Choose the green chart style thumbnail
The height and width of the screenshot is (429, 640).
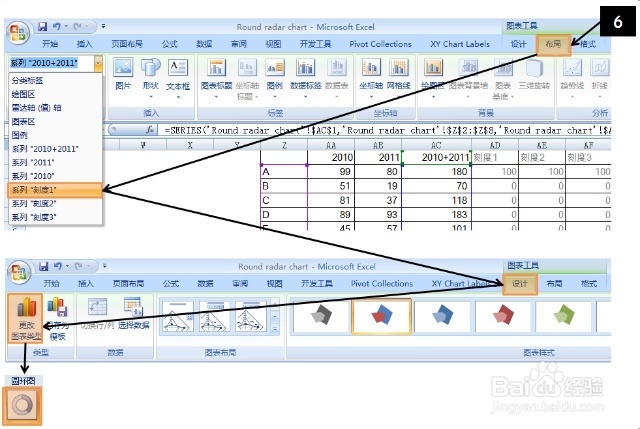[564, 316]
